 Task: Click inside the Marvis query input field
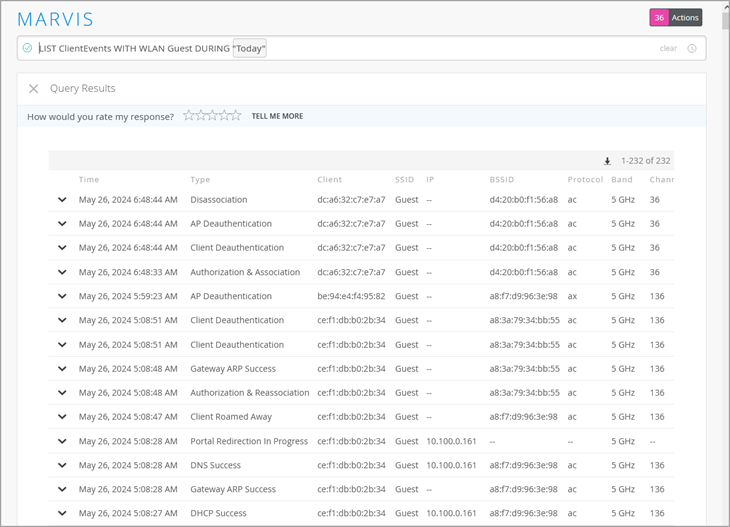pyautogui.click(x=450, y=48)
